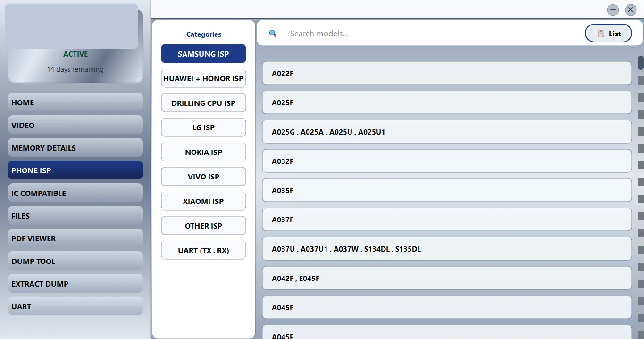Viewport: 644px width, 339px height.
Task: Click the ACTIVE license status
Action: [x=75, y=54]
